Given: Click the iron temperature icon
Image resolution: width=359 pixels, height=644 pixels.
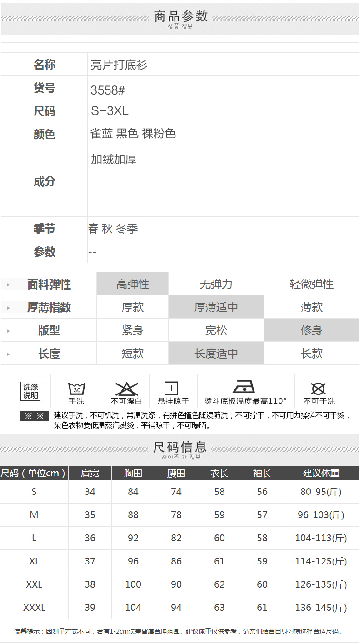Looking at the screenshot, I should click(244, 387).
